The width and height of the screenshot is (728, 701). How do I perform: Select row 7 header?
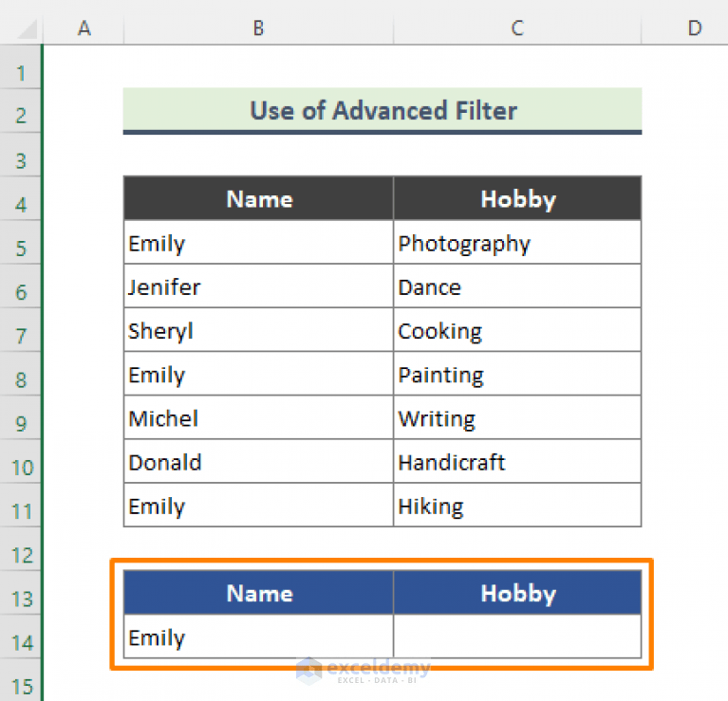[21, 330]
